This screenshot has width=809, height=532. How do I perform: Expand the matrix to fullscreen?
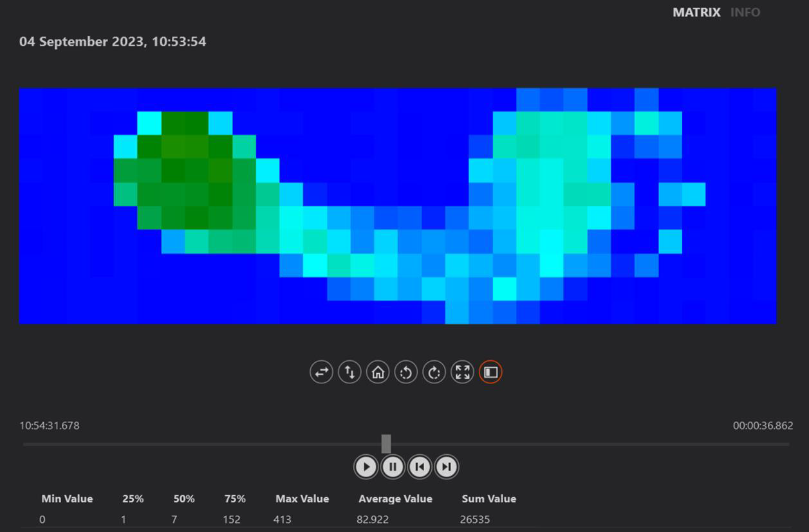[x=463, y=372]
